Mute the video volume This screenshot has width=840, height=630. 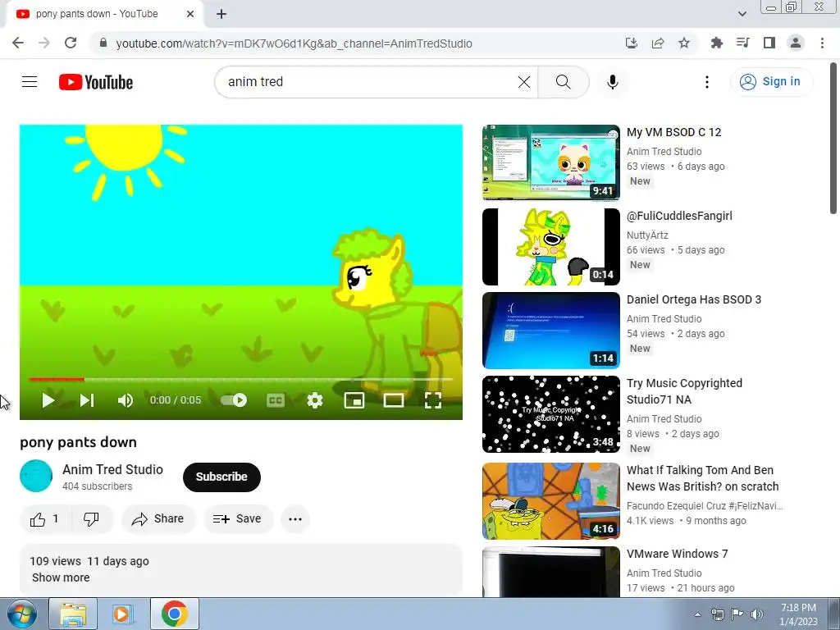pyautogui.click(x=126, y=400)
